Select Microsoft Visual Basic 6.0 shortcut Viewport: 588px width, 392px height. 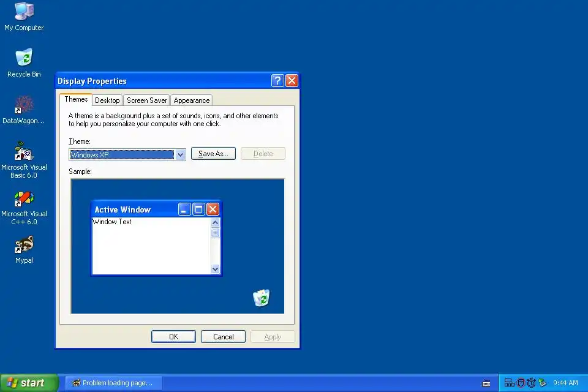click(x=24, y=160)
